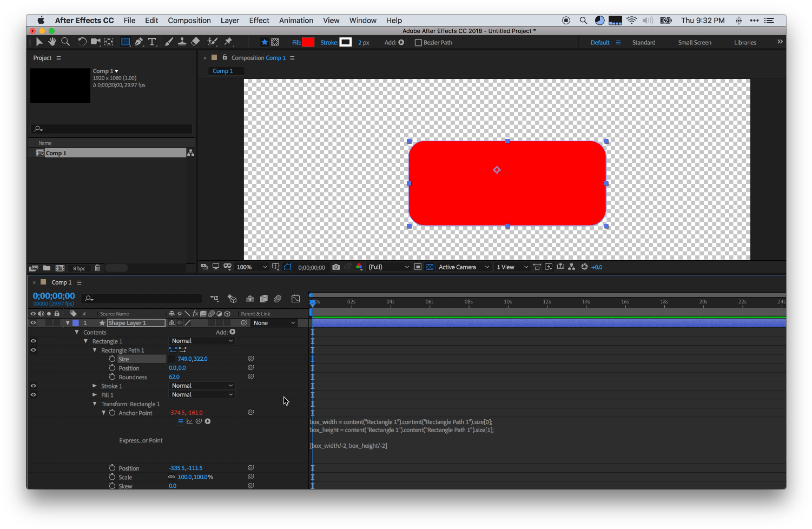The height and width of the screenshot is (529, 812).
Task: Hide the Shape Layer 1 layer
Action: 33,322
